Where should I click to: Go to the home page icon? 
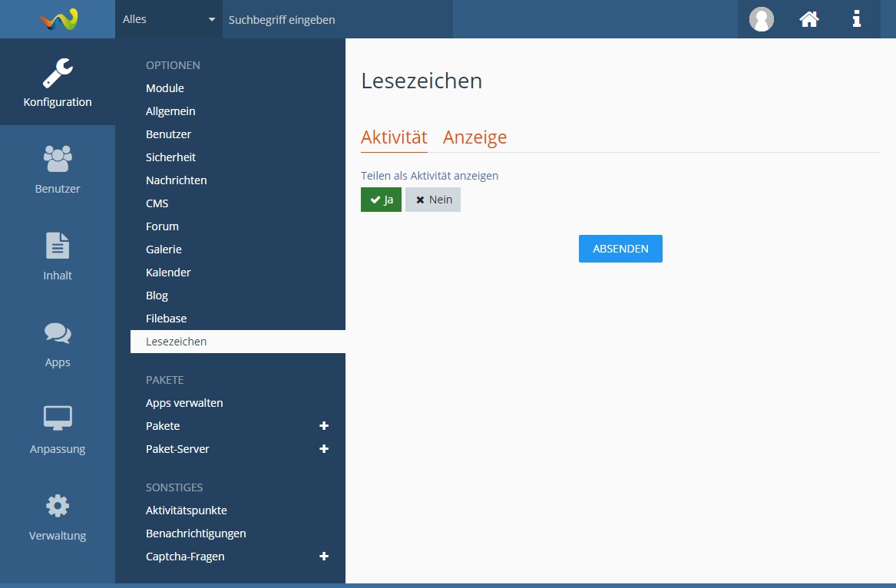808,19
